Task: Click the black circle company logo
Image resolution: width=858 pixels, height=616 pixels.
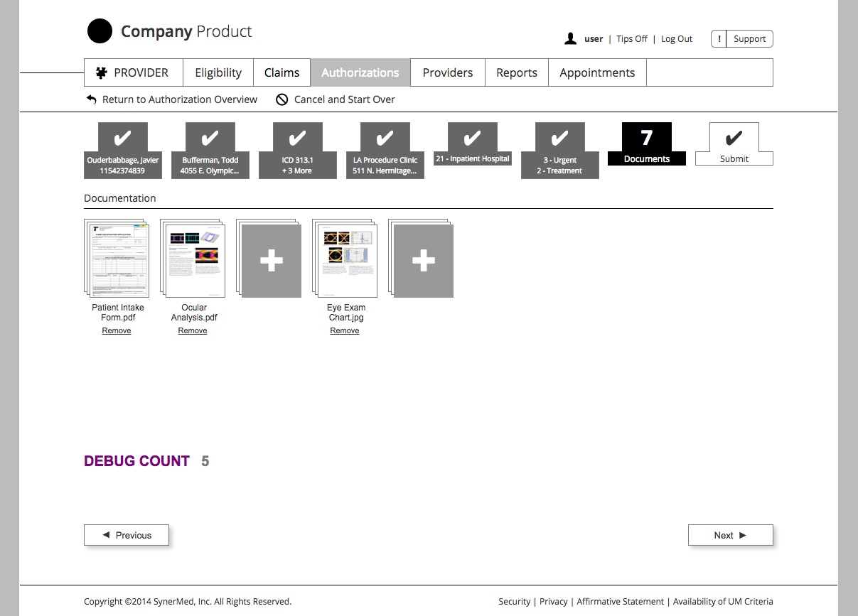Action: [x=100, y=31]
